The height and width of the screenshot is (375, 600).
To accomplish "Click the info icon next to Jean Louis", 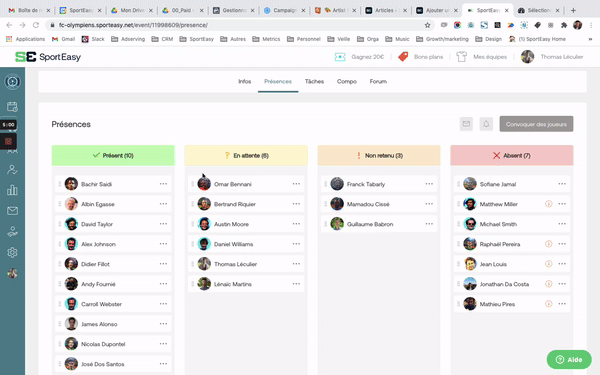I will tap(548, 264).
